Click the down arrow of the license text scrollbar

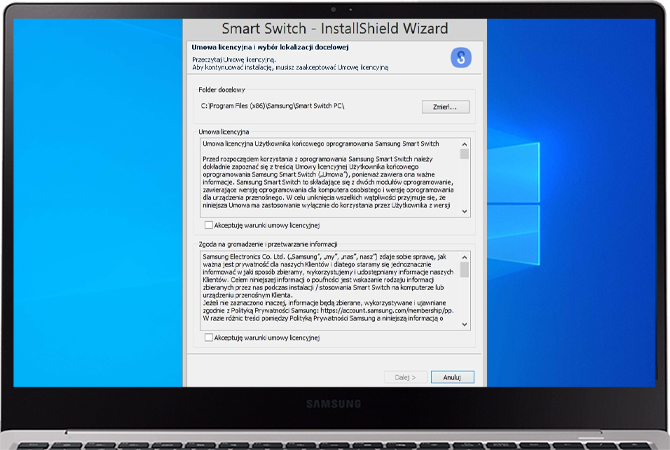pyautogui.click(x=464, y=212)
